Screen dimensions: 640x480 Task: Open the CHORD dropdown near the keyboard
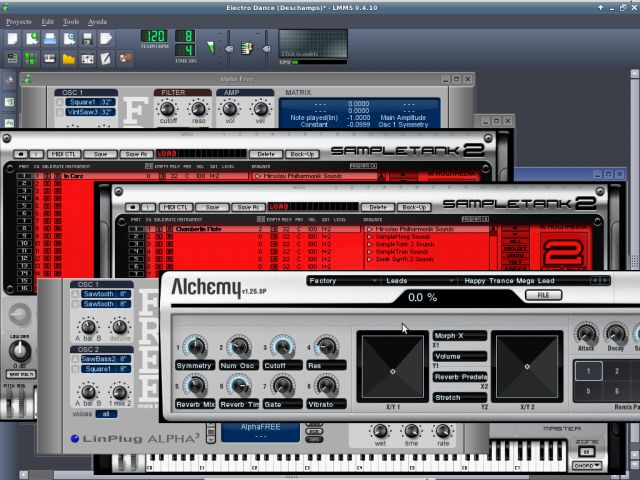[587, 465]
